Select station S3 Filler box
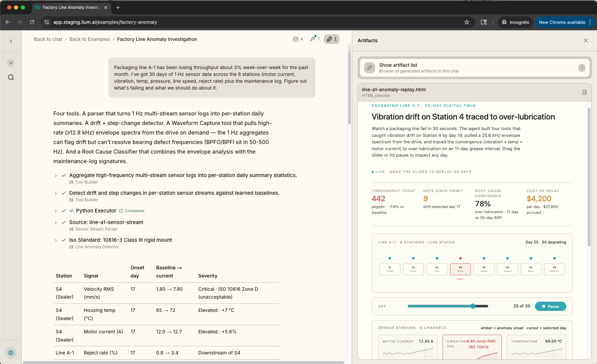Viewport: 597px width, 364px height. click(437, 269)
